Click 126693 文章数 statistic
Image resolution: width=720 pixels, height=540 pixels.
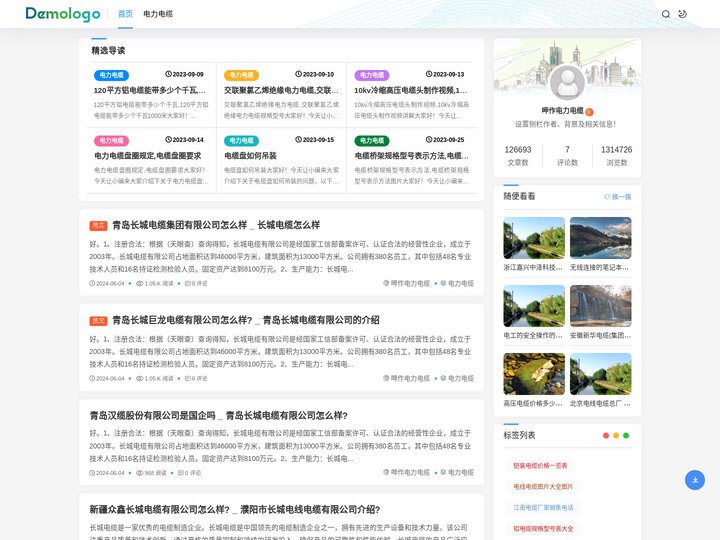click(x=518, y=156)
